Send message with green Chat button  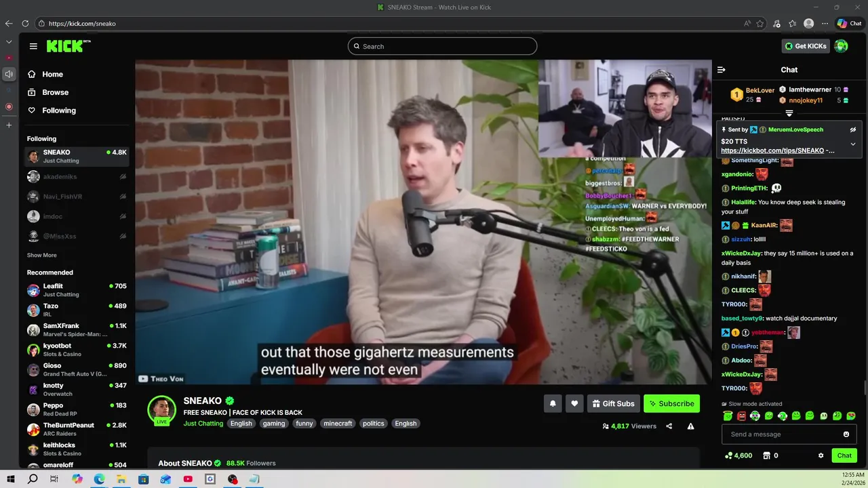844,455
